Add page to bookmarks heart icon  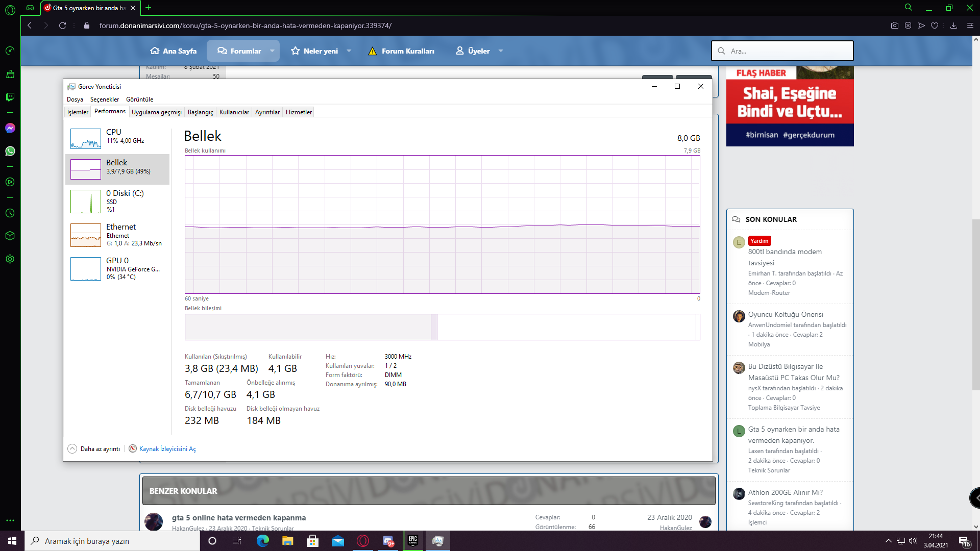click(x=935, y=26)
